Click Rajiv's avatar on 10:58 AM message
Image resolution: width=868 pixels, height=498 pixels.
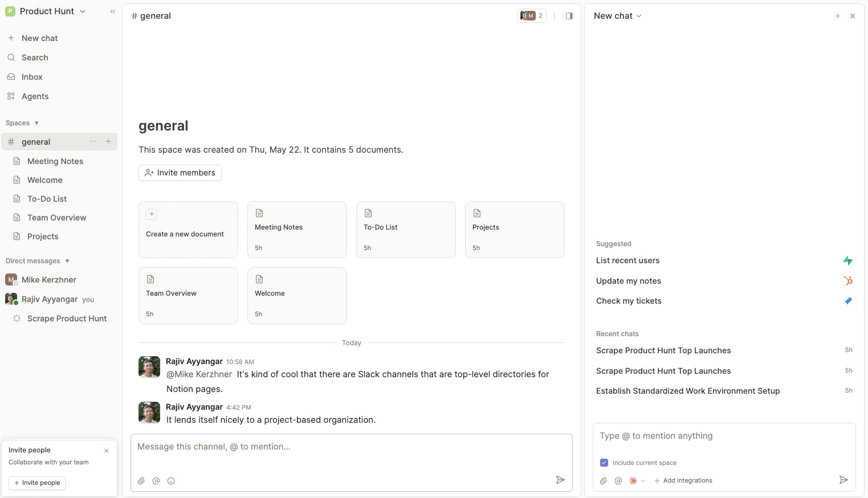(x=149, y=367)
